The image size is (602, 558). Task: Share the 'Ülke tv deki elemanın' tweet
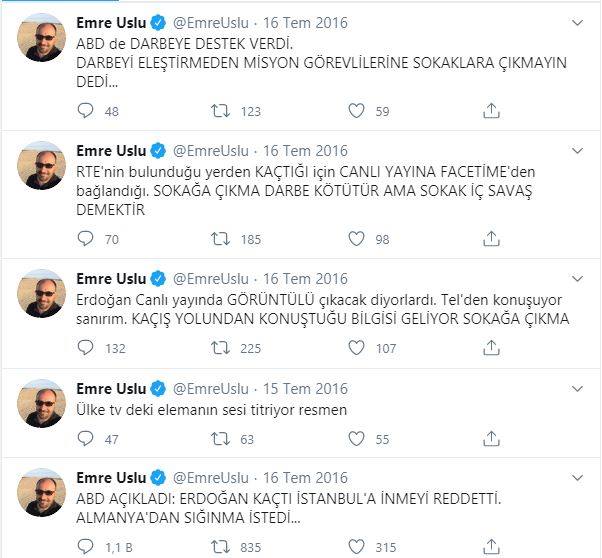pos(491,439)
